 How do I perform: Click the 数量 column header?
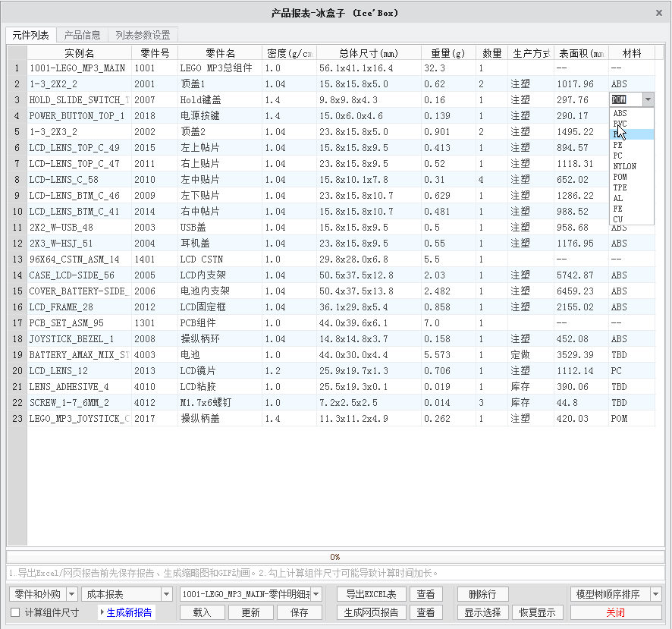(492, 53)
